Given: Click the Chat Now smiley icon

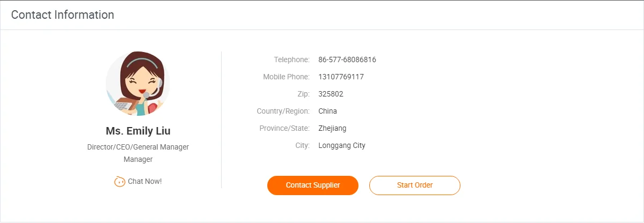Looking at the screenshot, I should (120, 182).
